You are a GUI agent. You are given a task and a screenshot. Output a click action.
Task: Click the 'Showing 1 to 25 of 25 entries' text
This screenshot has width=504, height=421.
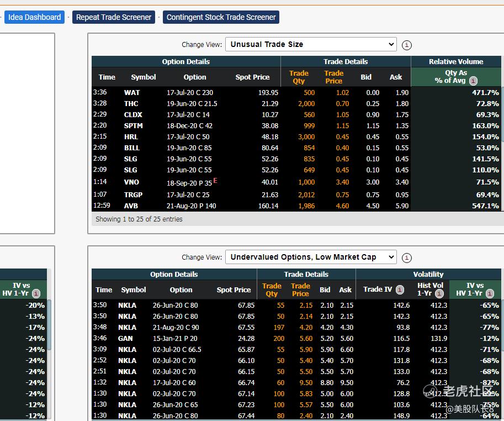[139, 219]
